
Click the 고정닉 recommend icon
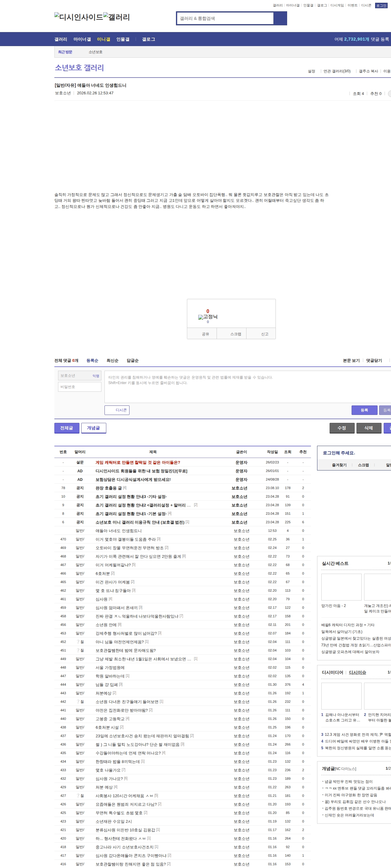click(208, 317)
